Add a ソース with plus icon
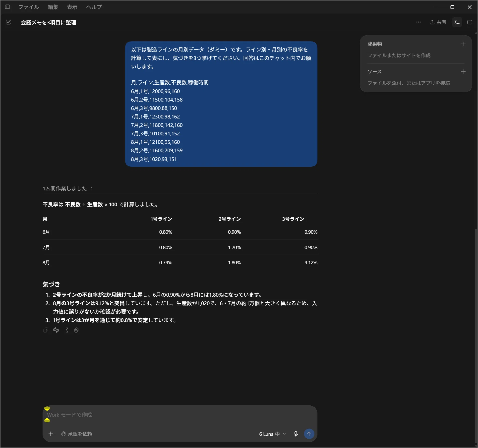Screen dimensions: 478x448 pos(463,72)
